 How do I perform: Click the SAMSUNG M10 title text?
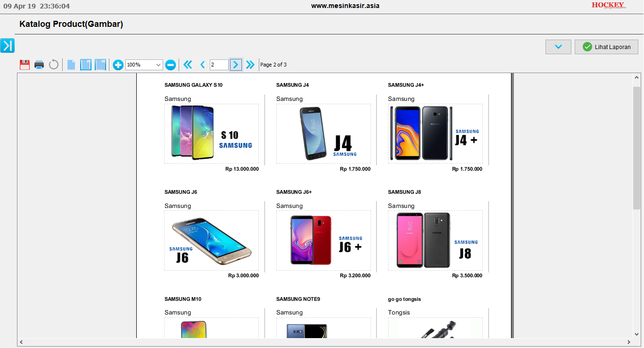point(183,299)
